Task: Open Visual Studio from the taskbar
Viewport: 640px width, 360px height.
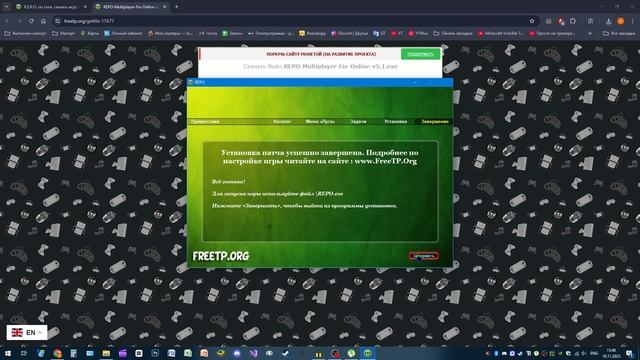Action: click(253, 353)
